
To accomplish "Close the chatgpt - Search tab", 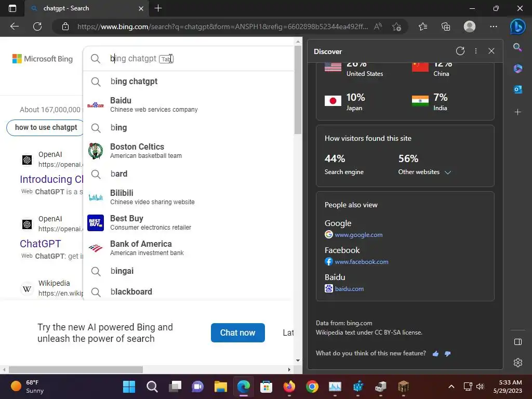I will coord(141,8).
